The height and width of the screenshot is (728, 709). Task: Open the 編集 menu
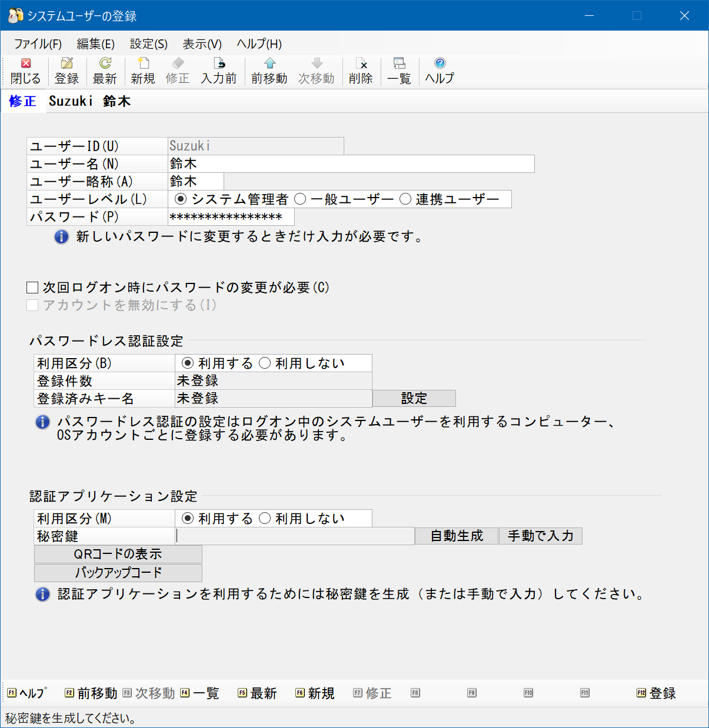[x=95, y=44]
